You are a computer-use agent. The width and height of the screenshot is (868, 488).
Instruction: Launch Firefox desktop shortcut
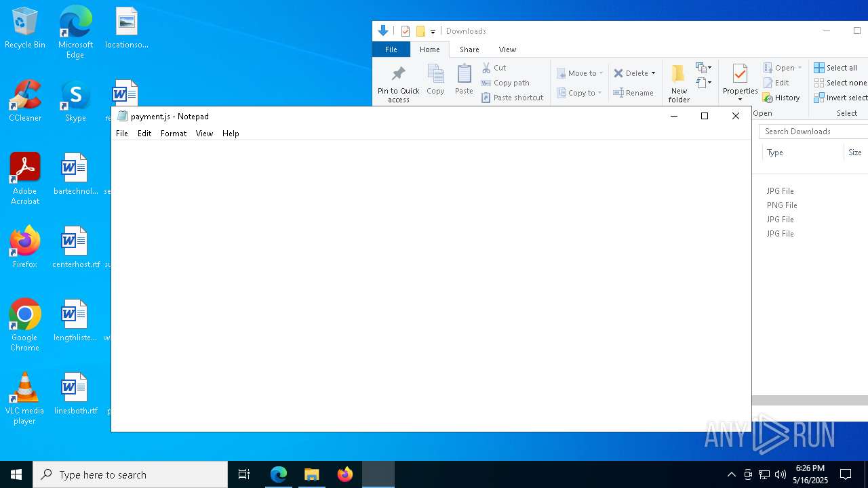click(x=25, y=247)
